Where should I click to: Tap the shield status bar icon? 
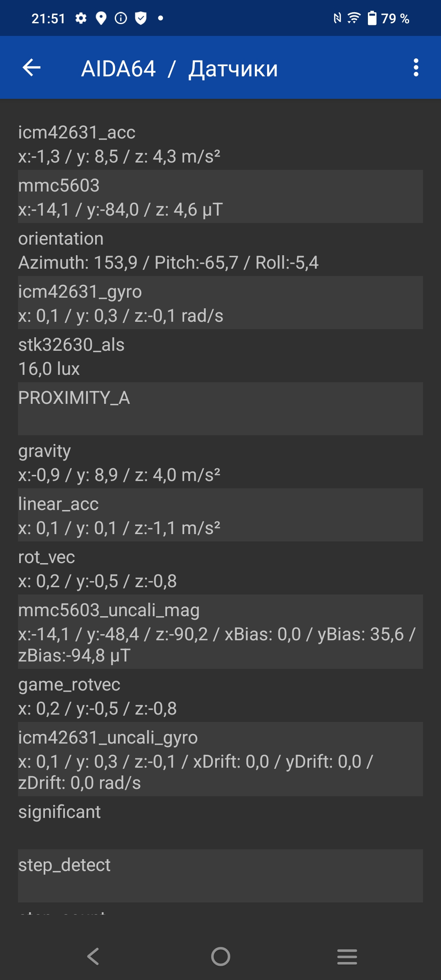(x=140, y=18)
